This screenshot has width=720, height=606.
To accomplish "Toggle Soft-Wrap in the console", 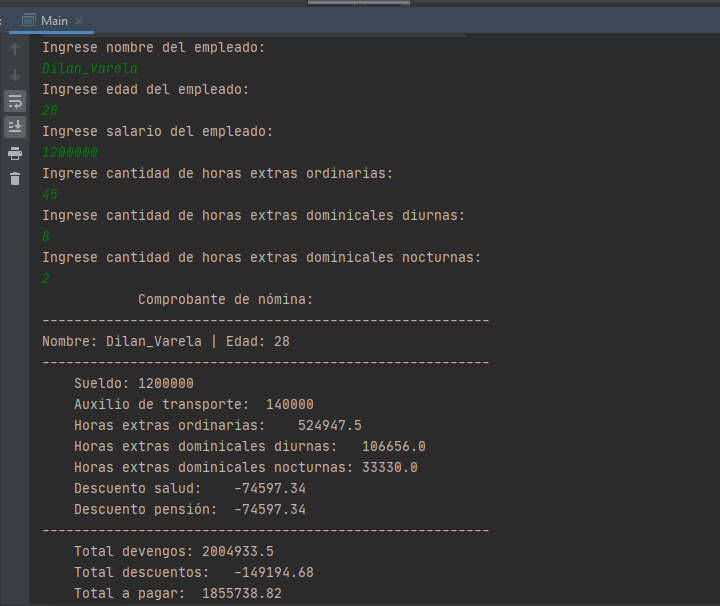I will 15,101.
